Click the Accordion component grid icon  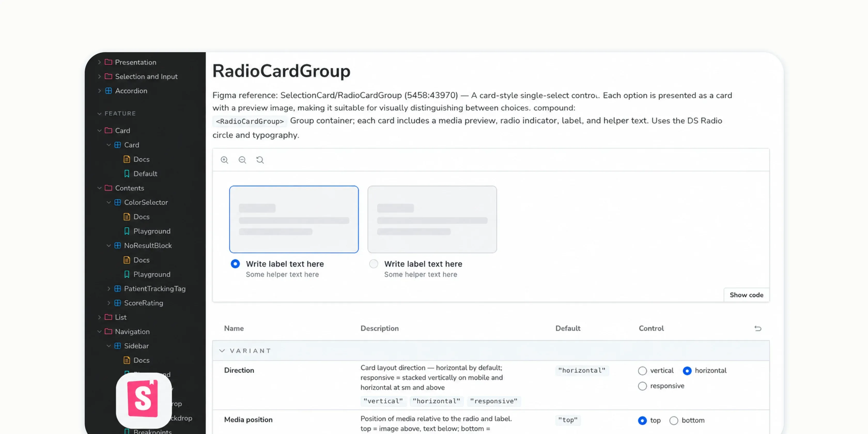(108, 91)
